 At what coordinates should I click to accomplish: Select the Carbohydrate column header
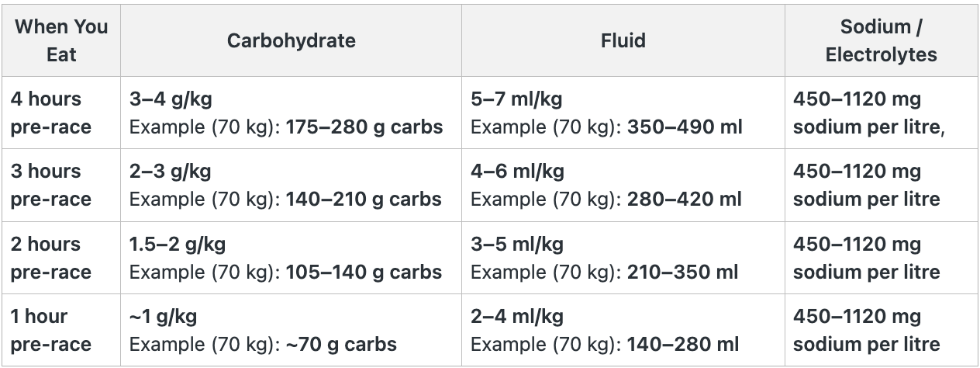(x=291, y=40)
